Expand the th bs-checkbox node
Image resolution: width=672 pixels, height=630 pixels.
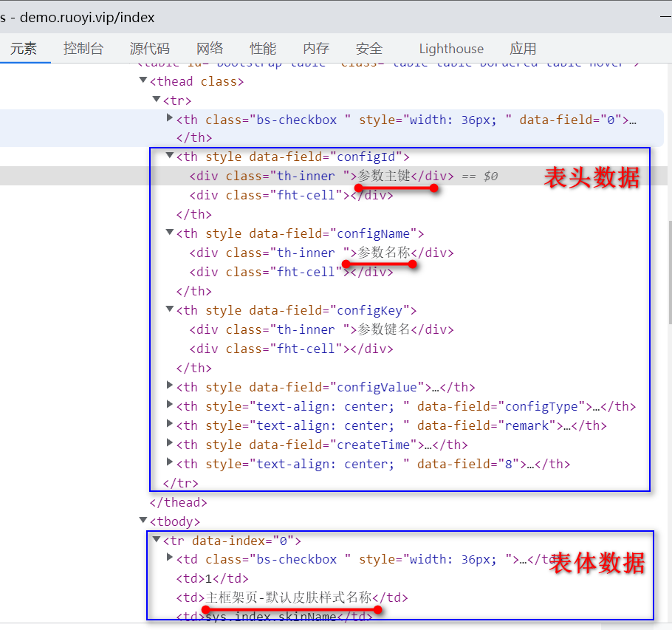point(170,118)
